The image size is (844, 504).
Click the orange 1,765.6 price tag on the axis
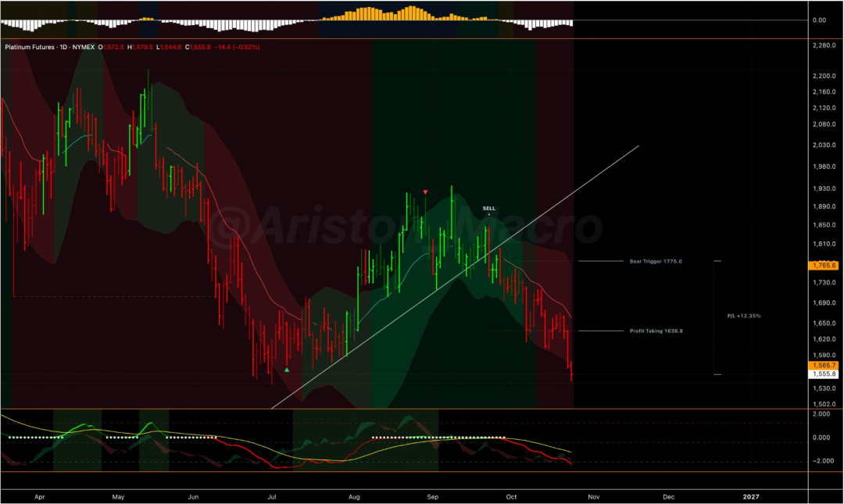click(x=824, y=266)
